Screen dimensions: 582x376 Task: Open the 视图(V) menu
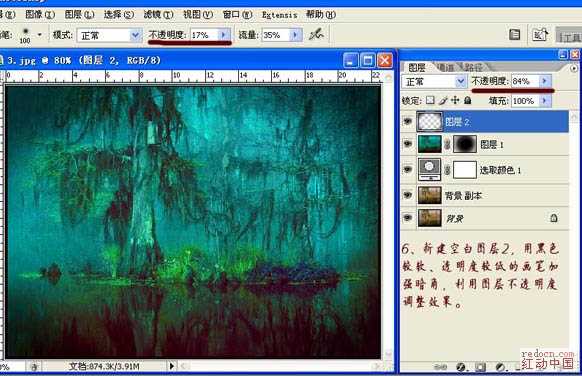197,14
